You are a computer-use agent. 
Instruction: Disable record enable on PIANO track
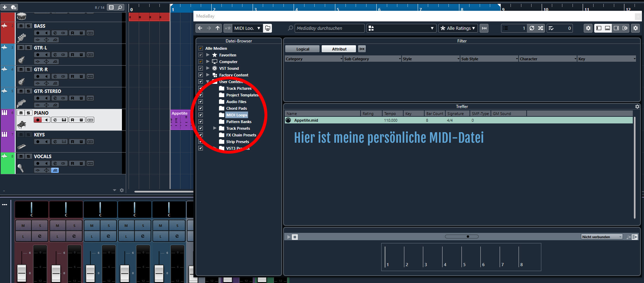click(x=38, y=120)
